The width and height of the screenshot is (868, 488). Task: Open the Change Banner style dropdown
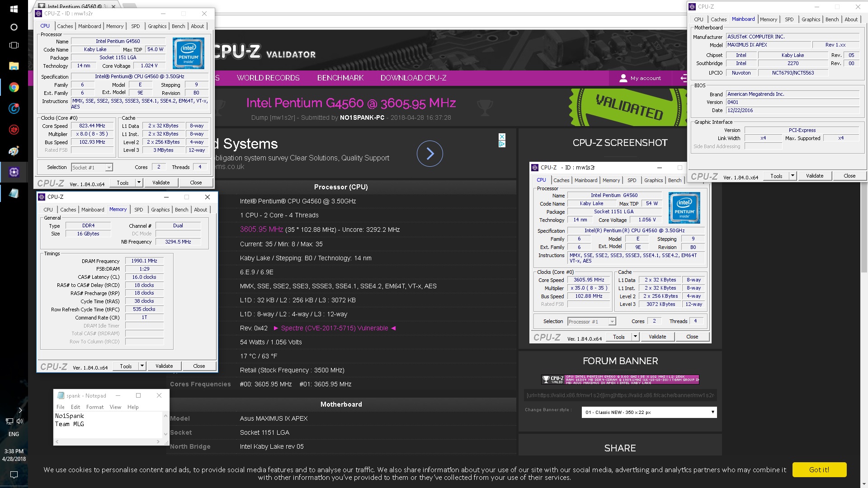[649, 412]
